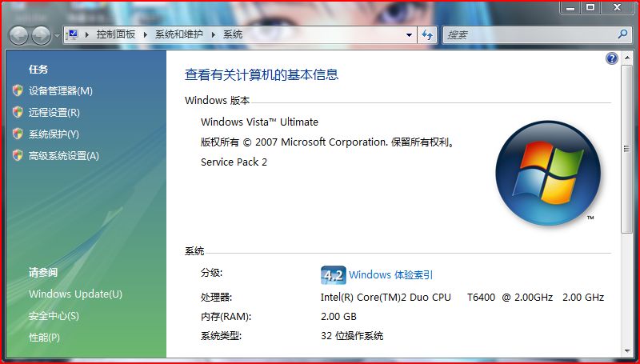The image size is (640, 364).
Task: Click the 4.2 rating score badge
Action: (333, 275)
